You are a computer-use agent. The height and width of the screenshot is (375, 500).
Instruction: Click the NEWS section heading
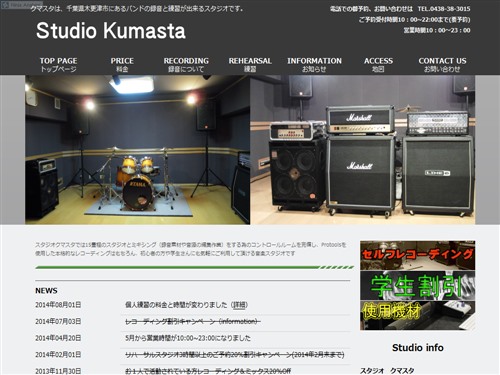(46, 291)
